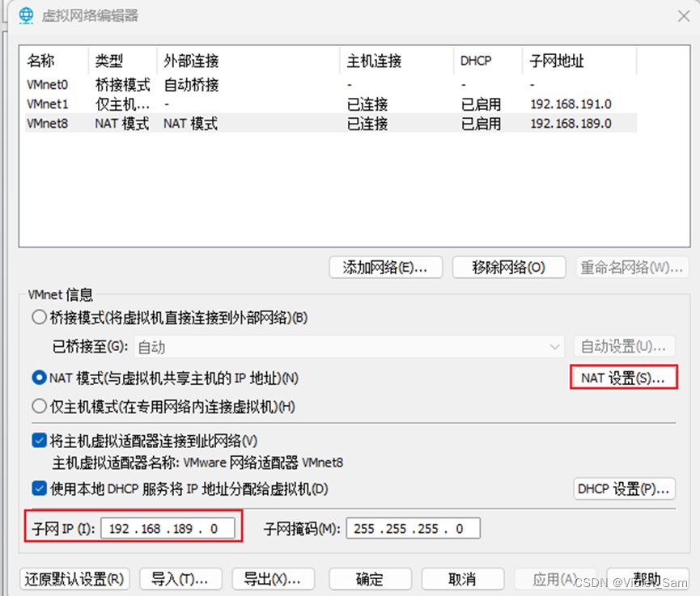Click 自动桥接 cell in VMnet0 row
This screenshot has height=596, width=700.
192,84
